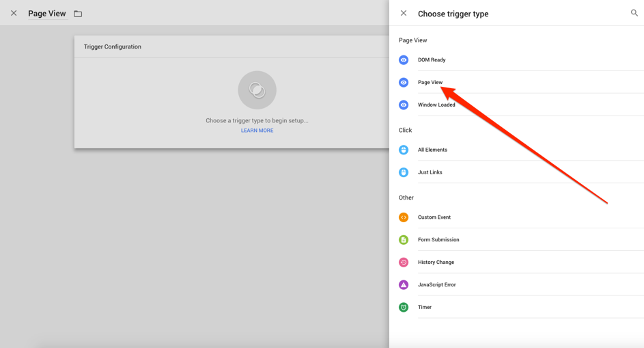Choose the Window Loaded trigger type
This screenshot has height=348, width=644.
[x=436, y=105]
